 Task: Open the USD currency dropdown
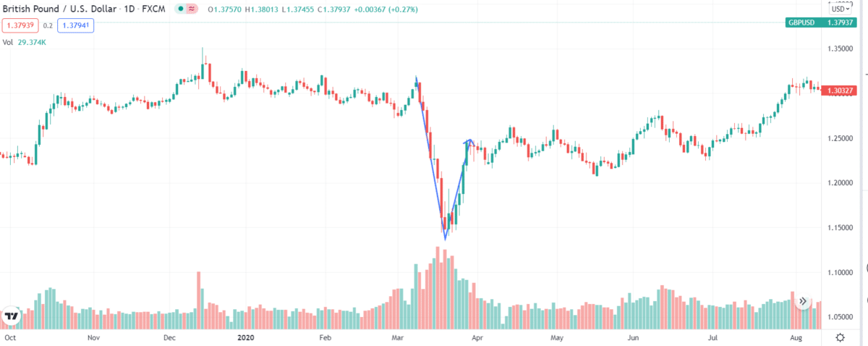click(x=840, y=9)
